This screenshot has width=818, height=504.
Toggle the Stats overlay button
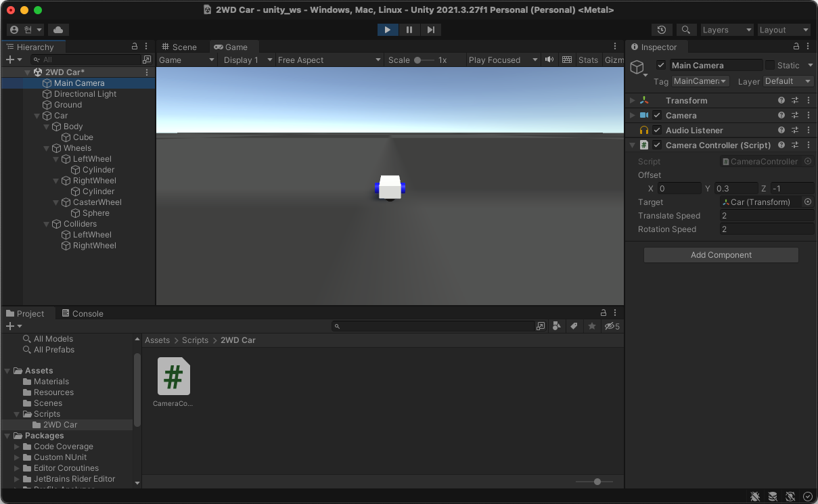tap(588, 60)
